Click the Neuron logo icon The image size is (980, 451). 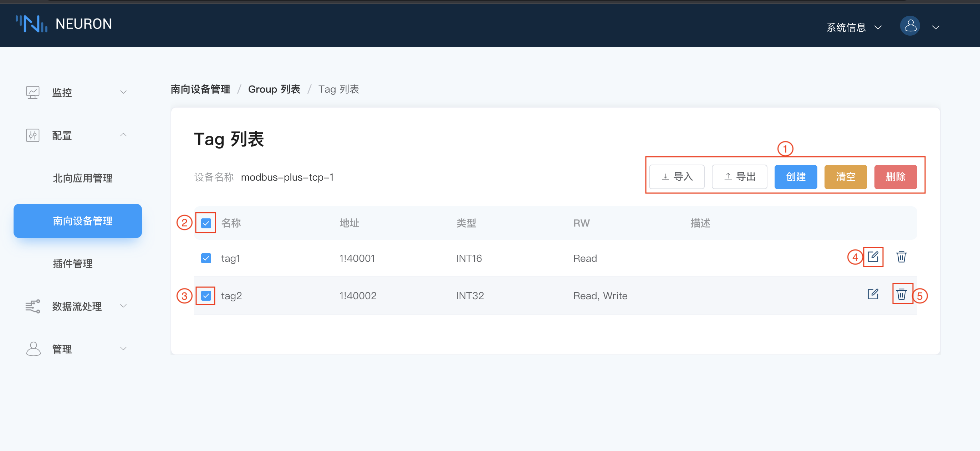coord(31,24)
